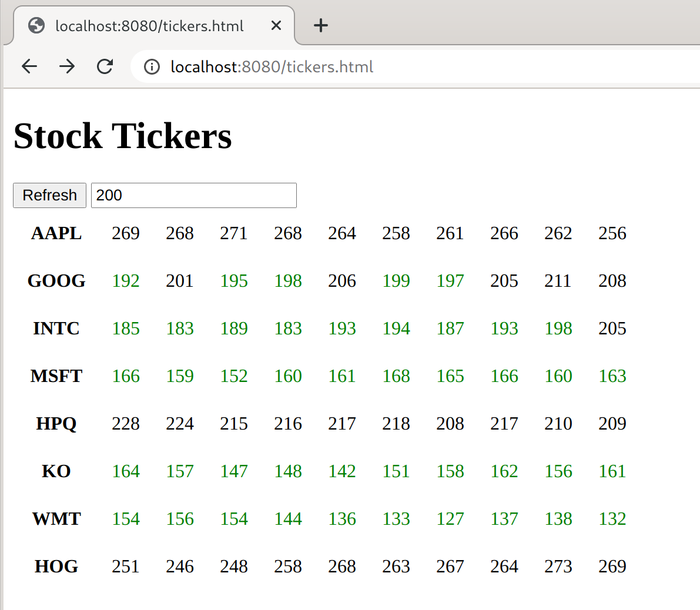This screenshot has height=610, width=700.
Task: Click MSFT value 152
Action: (234, 376)
